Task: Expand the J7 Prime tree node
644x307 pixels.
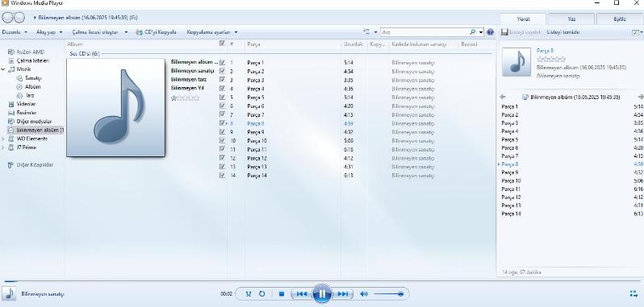Action: tap(3, 147)
